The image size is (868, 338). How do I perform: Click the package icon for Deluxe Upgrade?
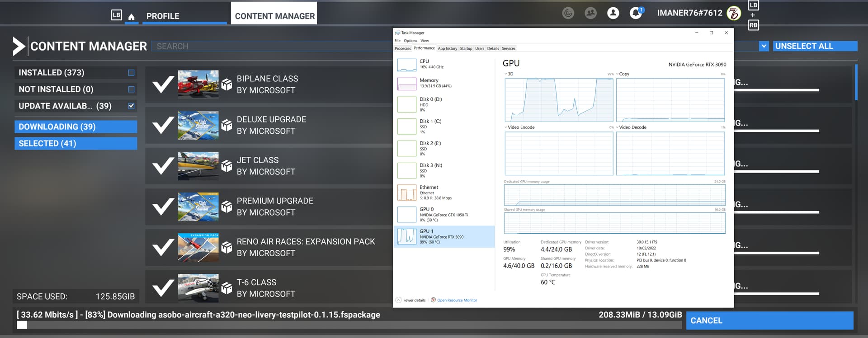click(226, 125)
